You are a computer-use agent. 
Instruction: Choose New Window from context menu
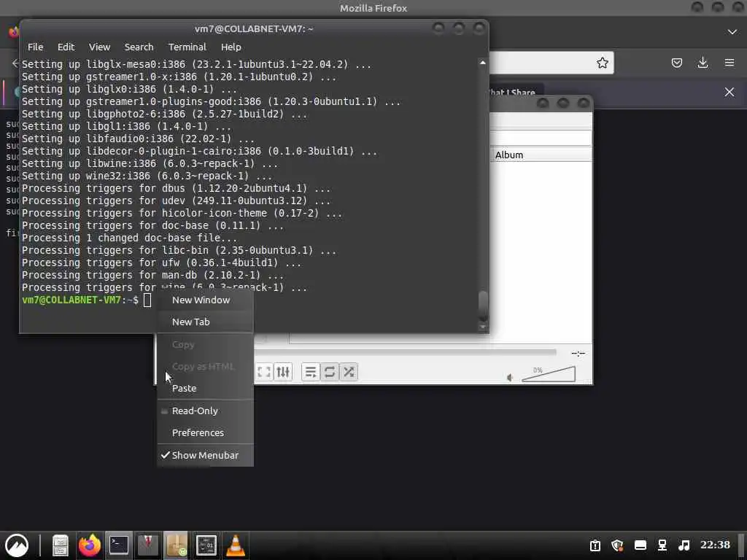pyautogui.click(x=205, y=300)
